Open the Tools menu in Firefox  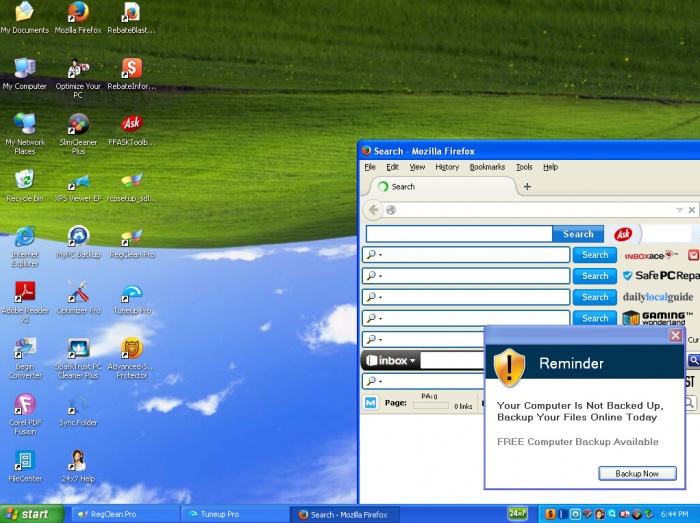524,167
